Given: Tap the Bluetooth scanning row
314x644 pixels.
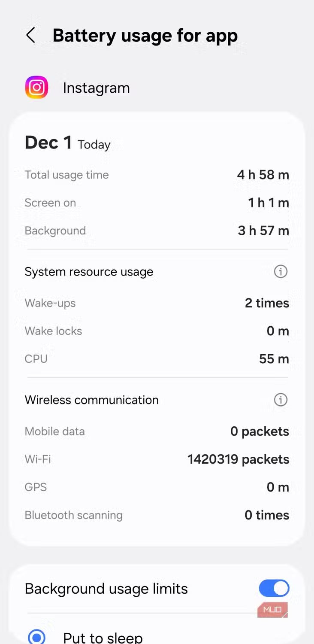Looking at the screenshot, I should pyautogui.click(x=157, y=515).
